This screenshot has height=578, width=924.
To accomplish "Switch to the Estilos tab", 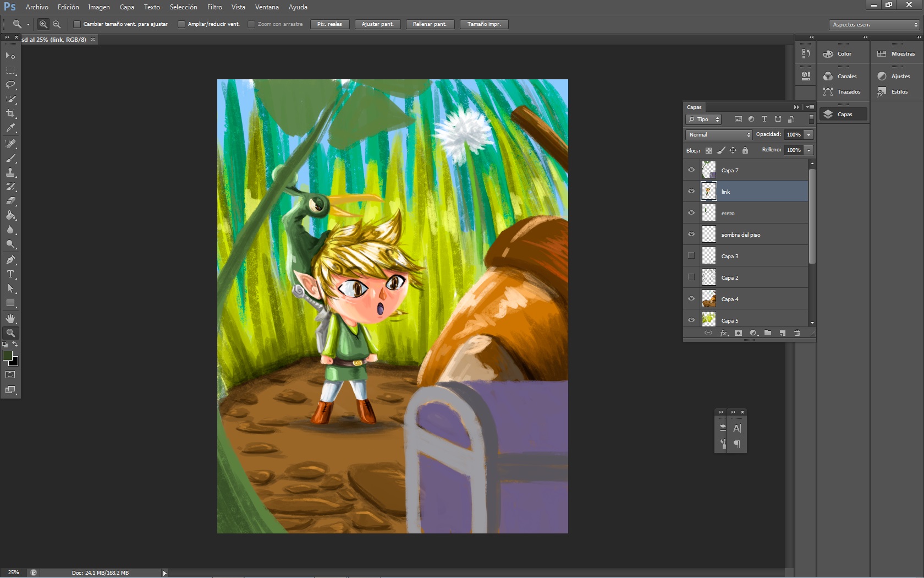I will tap(895, 91).
